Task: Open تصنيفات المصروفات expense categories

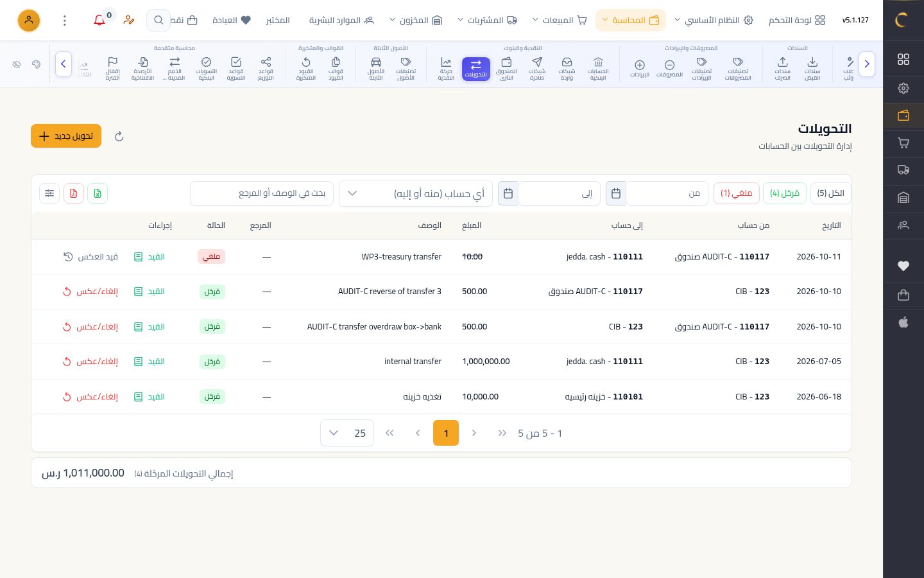Action: pyautogui.click(x=738, y=68)
